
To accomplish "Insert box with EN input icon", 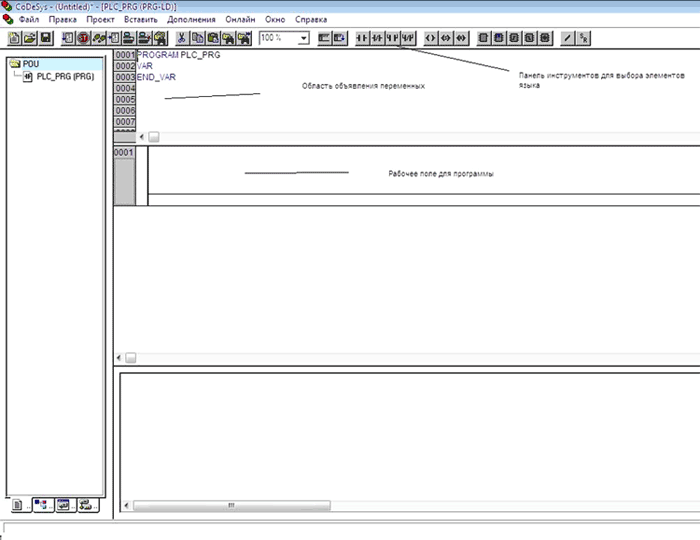I will coord(499,38).
